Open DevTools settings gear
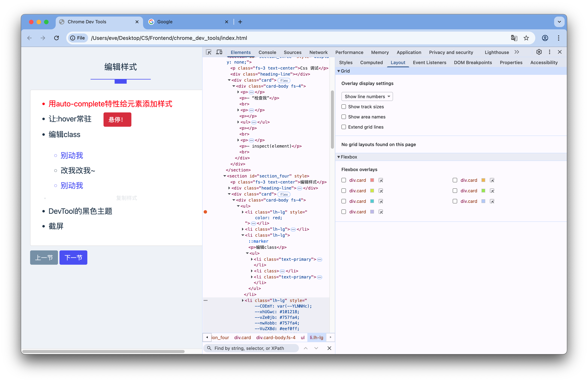 (539, 52)
